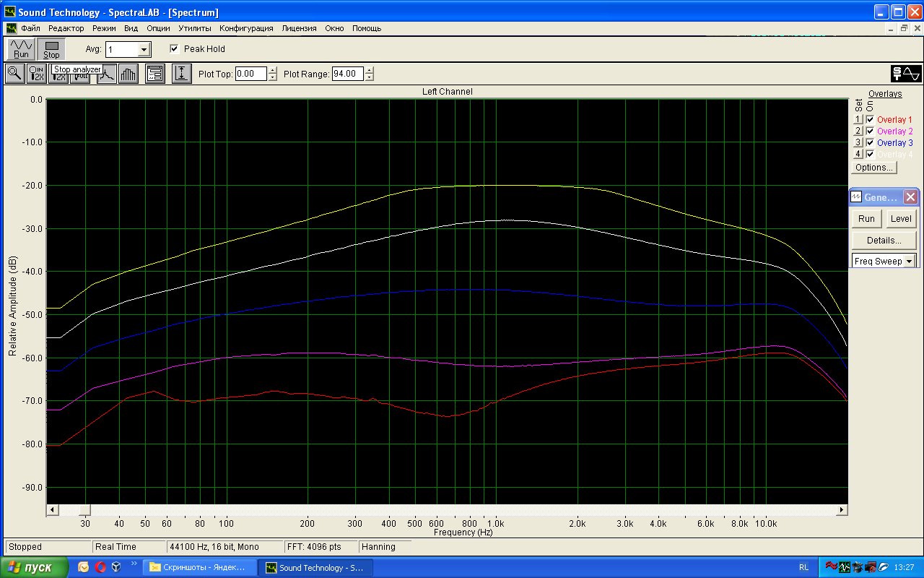Switch to line spectrum plot view
This screenshot has height=578, width=924.
point(106,74)
